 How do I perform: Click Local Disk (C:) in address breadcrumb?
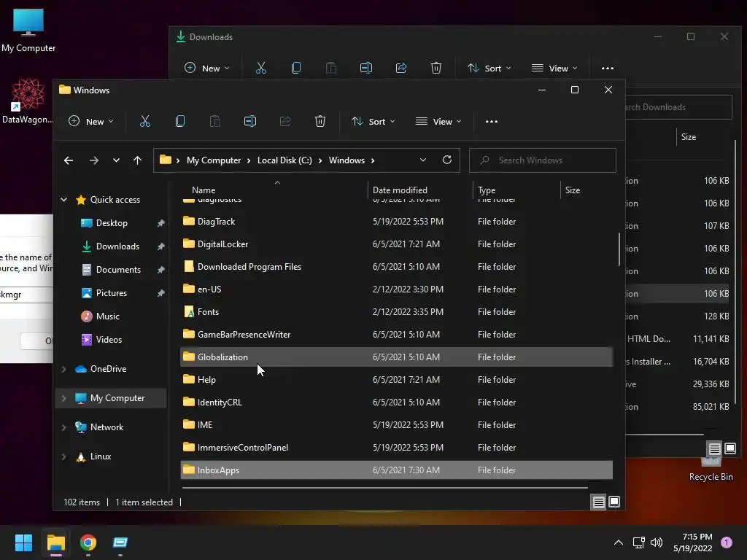pyautogui.click(x=285, y=160)
